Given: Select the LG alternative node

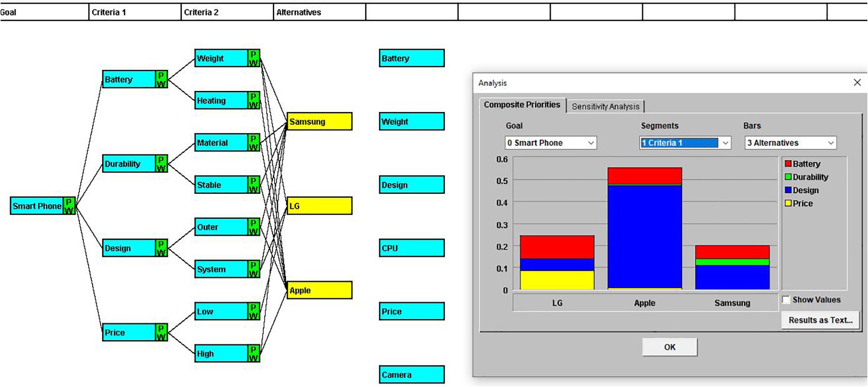Looking at the screenshot, I should click(319, 206).
